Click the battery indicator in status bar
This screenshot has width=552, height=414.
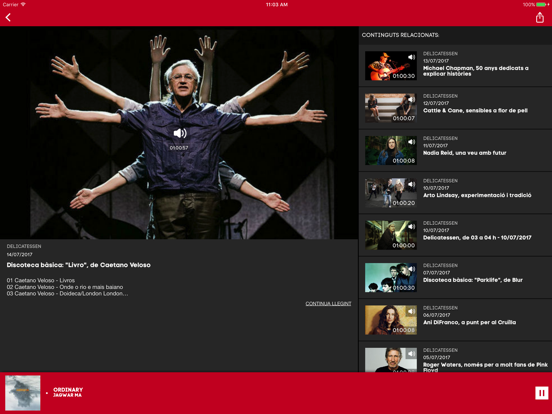click(540, 5)
